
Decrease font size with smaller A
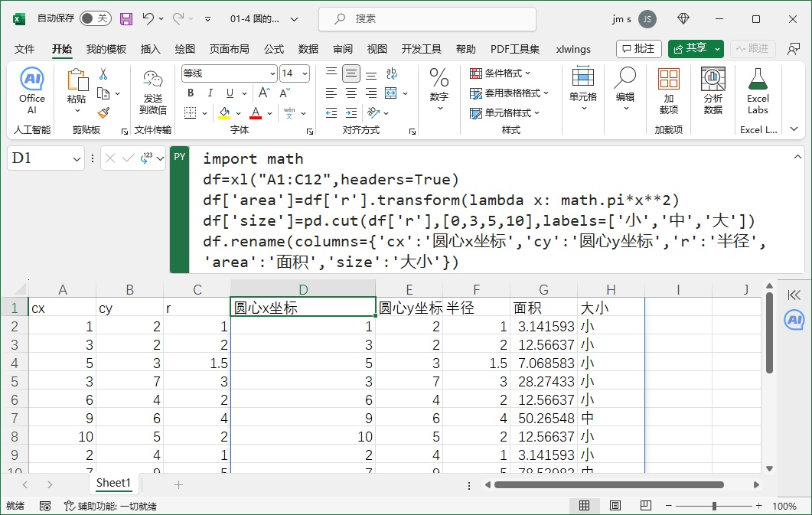(x=285, y=93)
